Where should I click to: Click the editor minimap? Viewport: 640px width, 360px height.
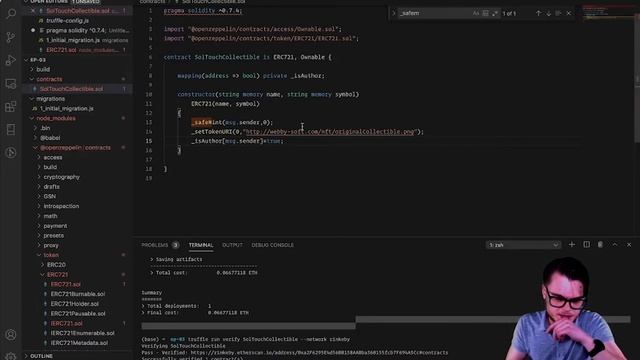click(607, 13)
